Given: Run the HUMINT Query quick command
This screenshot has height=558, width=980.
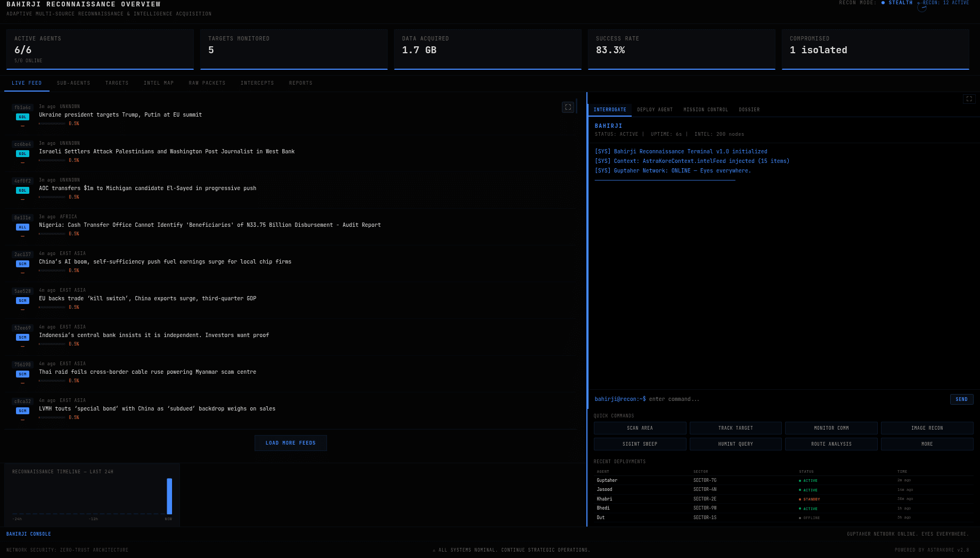Looking at the screenshot, I should point(736,444).
